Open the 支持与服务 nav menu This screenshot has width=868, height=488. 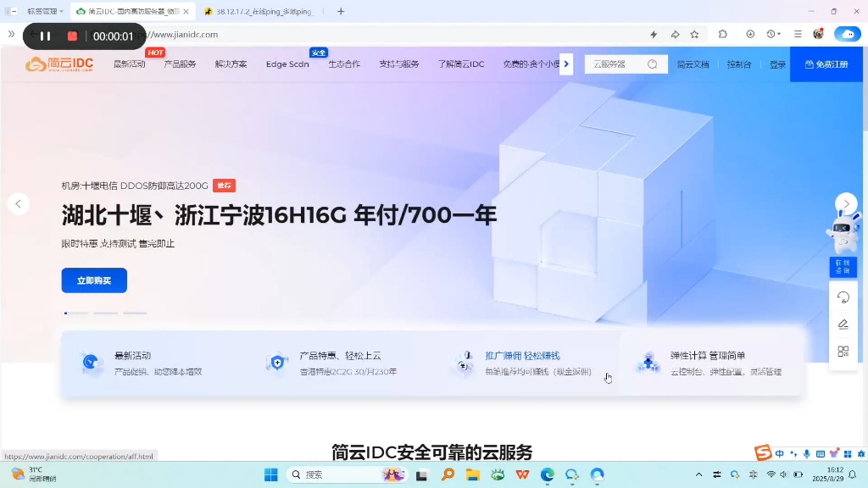398,64
